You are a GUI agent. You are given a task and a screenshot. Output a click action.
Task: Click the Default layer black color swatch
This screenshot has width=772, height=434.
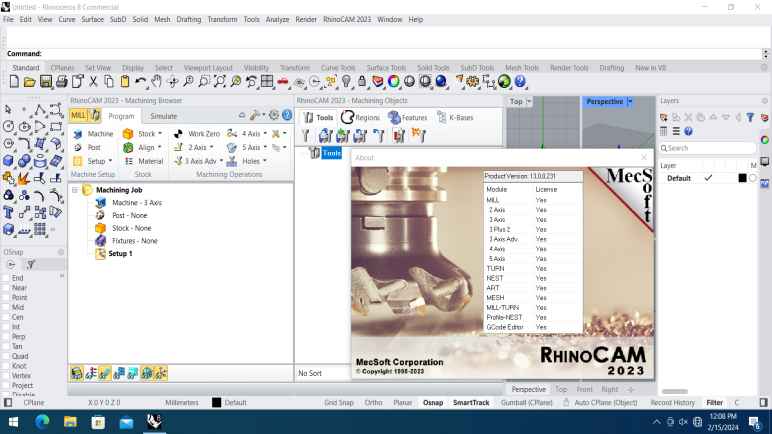coord(742,178)
